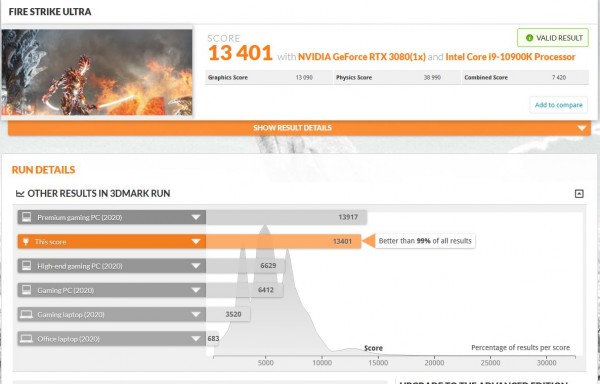This screenshot has height=384, width=600.
Task: Click the trophy icon on This score row
Action: [x=26, y=241]
